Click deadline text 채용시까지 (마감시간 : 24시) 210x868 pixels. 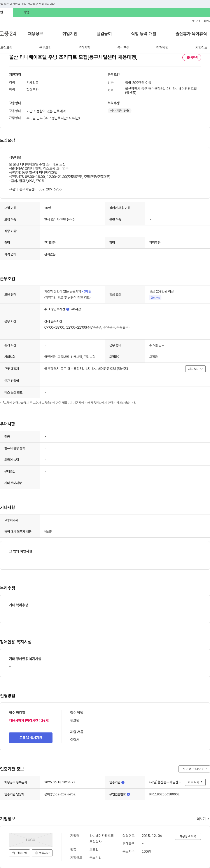pos(29,720)
